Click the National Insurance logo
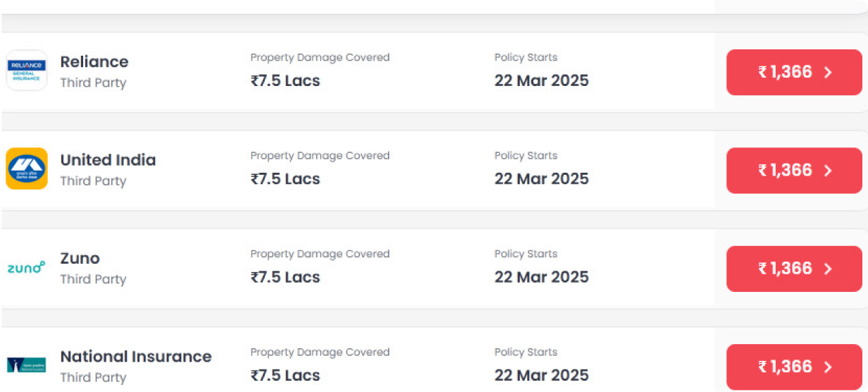 tap(27, 365)
